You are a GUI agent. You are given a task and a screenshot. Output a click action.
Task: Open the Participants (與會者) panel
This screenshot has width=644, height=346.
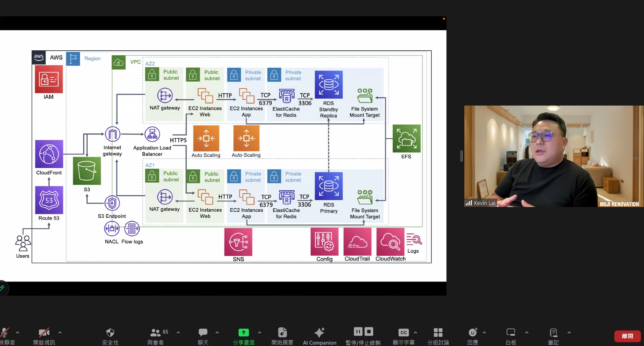[155, 333]
